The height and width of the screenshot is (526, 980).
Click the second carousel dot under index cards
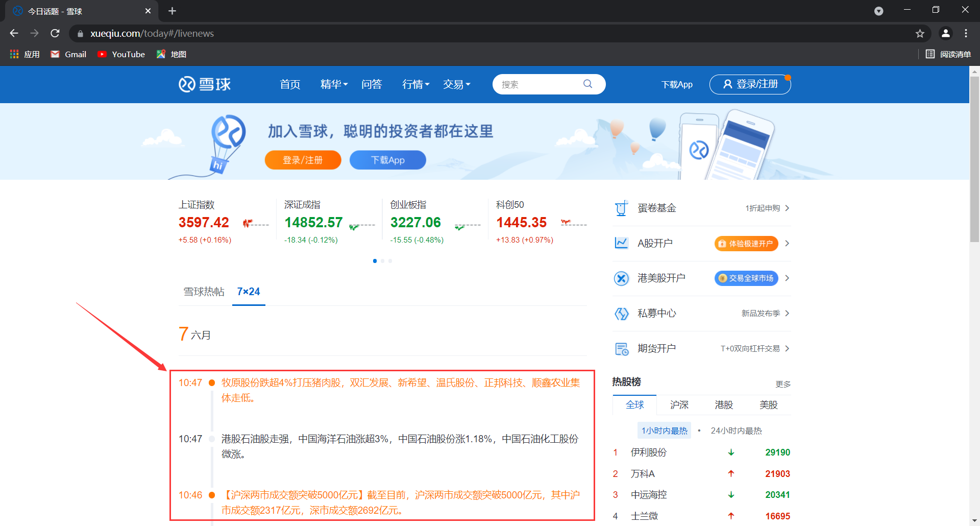coord(382,261)
